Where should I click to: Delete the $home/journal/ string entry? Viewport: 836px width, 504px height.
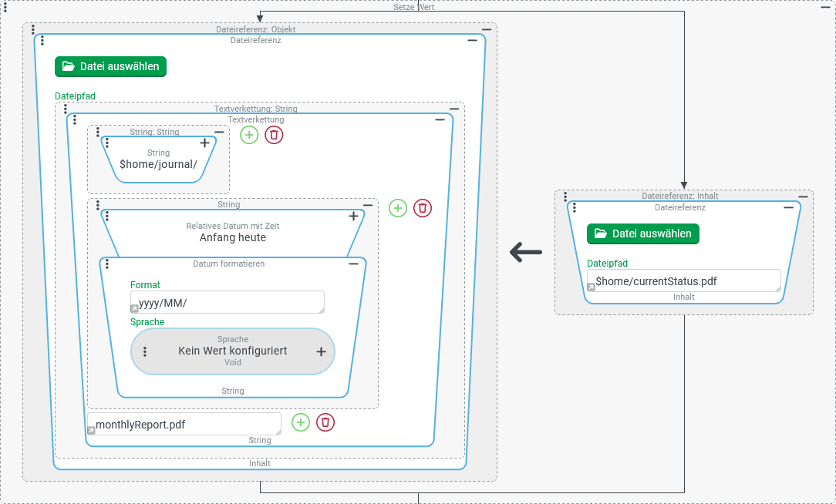[274, 135]
